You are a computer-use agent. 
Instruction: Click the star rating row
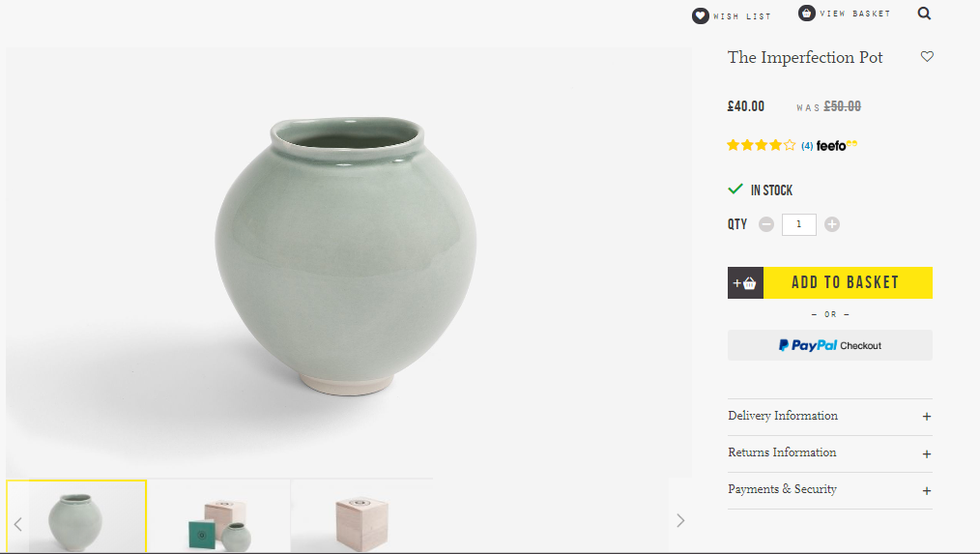pyautogui.click(x=761, y=146)
